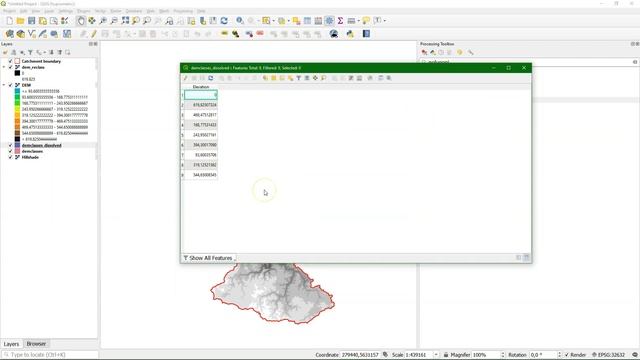Open the Processing menu
The image size is (640, 360).
[183, 11]
